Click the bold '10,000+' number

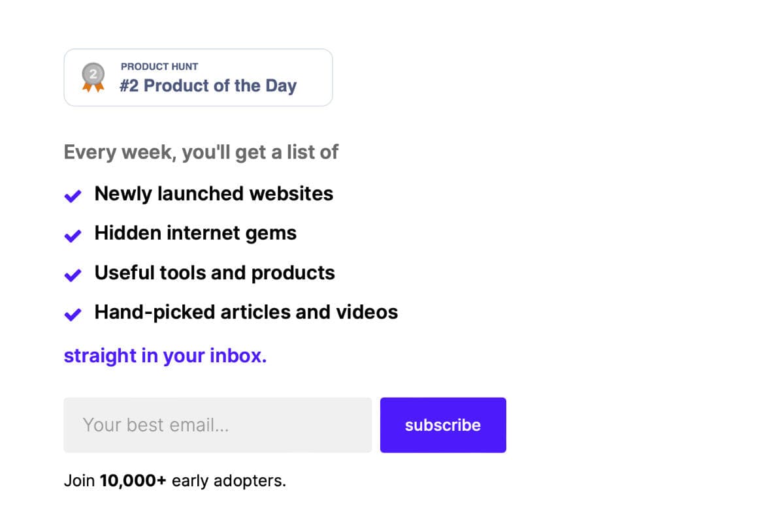[x=133, y=481]
